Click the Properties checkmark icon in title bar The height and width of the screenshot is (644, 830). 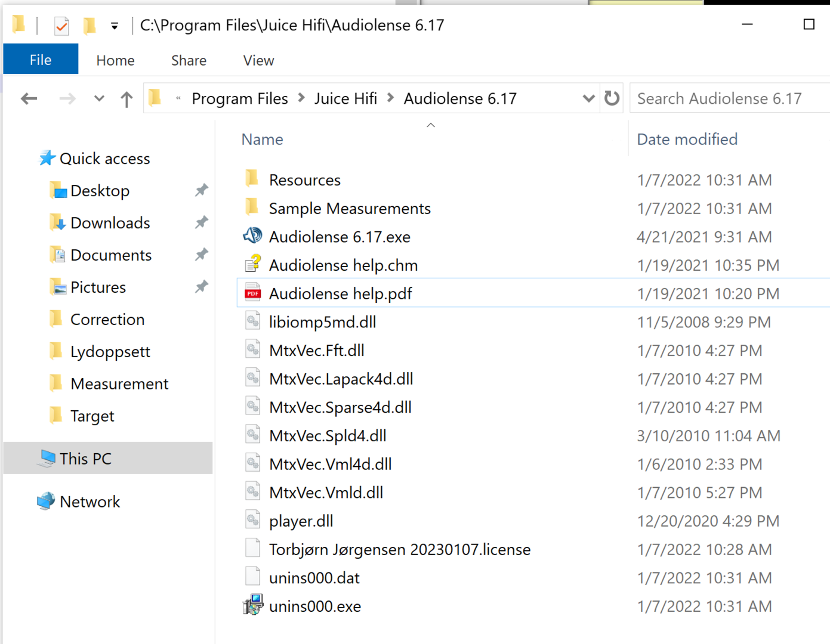tap(61, 26)
